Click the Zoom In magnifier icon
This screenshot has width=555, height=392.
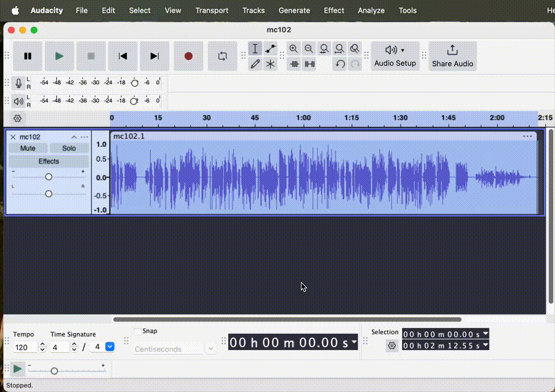(x=293, y=49)
